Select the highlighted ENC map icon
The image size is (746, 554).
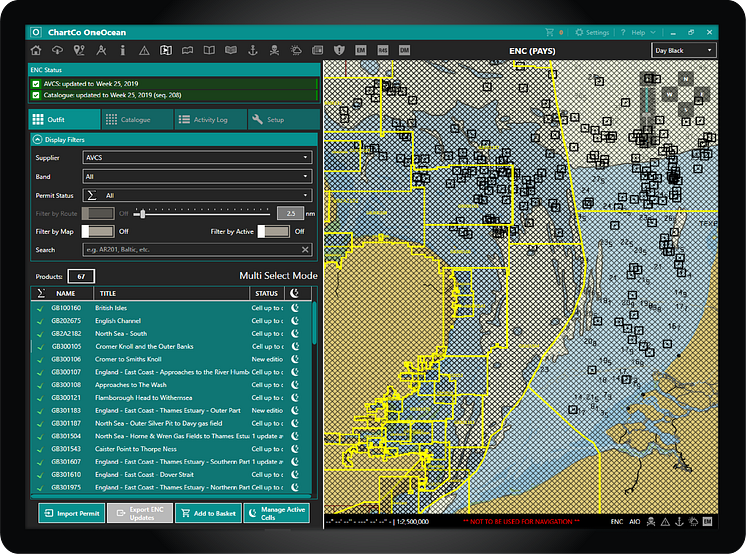click(166, 50)
